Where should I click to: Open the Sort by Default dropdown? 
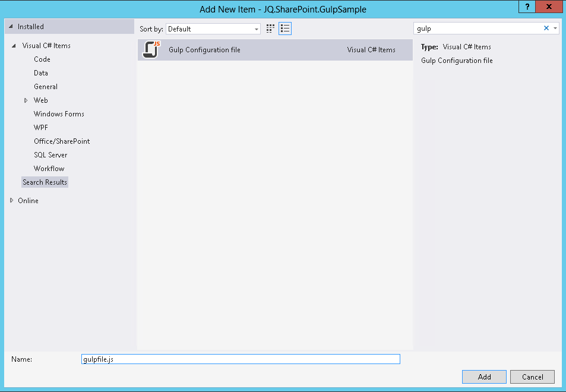point(213,29)
